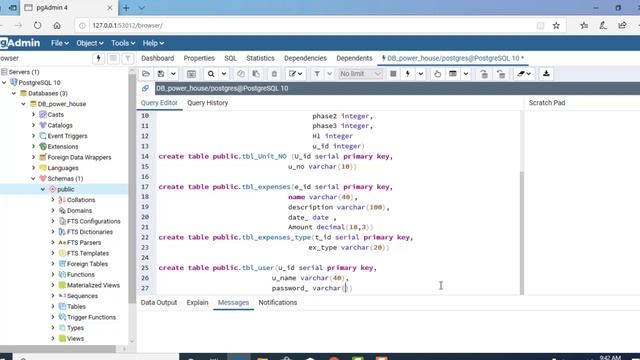Viewport: 640px width, 360px height.
Task: Switch to the Properties tab
Action: (199, 58)
